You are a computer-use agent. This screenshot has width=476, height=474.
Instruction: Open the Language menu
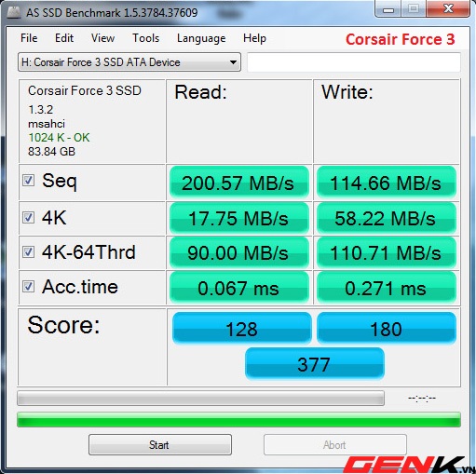coord(201,38)
